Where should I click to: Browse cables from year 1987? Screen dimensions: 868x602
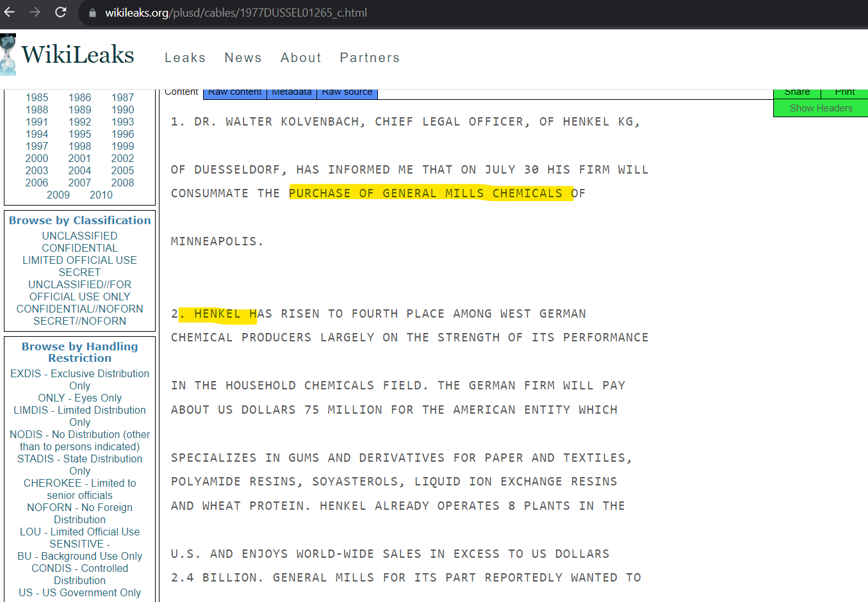(123, 97)
